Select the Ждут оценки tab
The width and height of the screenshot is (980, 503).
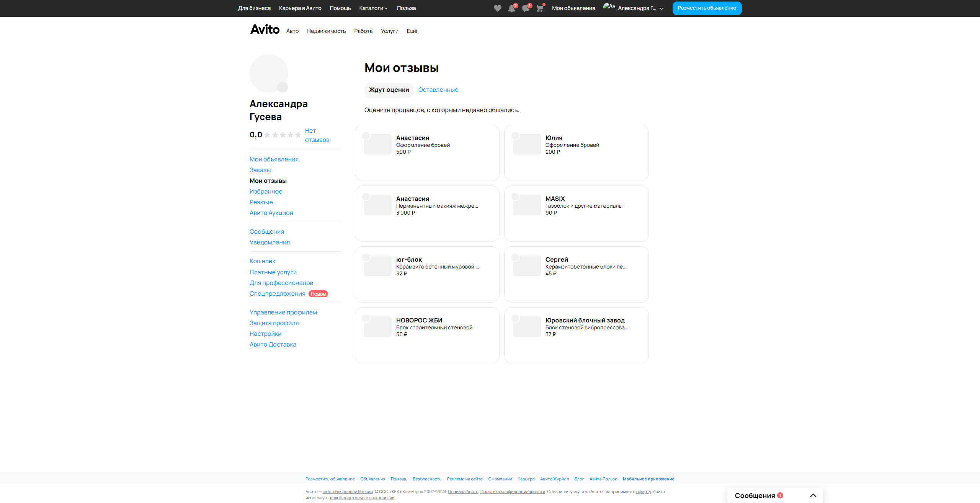tap(389, 90)
